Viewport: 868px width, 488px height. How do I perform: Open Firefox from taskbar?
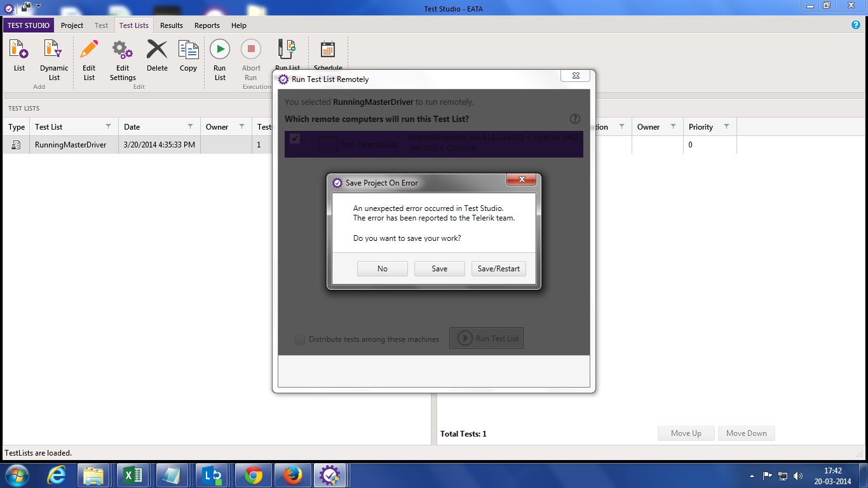click(x=292, y=475)
